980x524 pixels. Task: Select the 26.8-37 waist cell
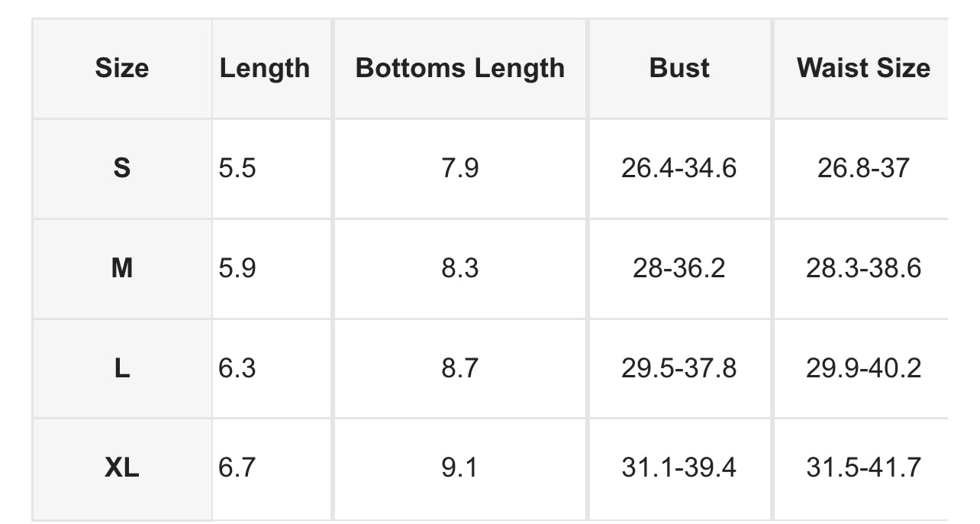[863, 168]
